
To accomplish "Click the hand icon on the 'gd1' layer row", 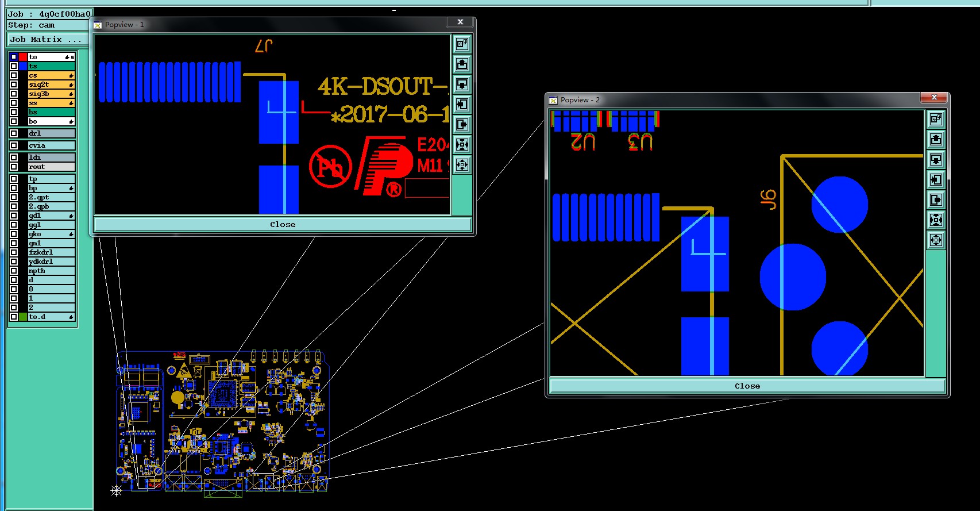I will coord(71,216).
